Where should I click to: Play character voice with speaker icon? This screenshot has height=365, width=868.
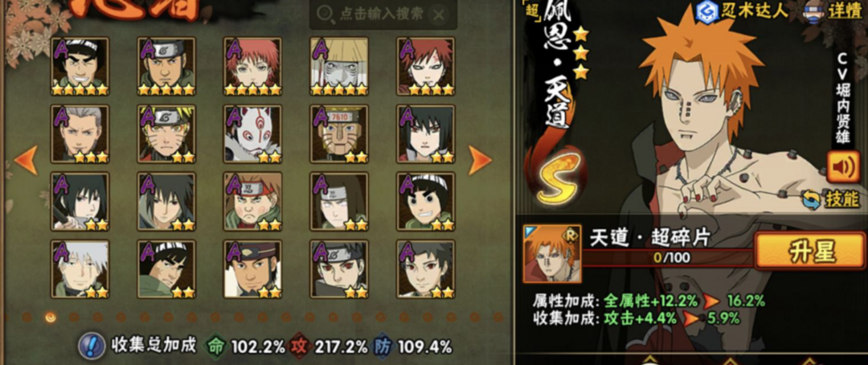pyautogui.click(x=842, y=166)
